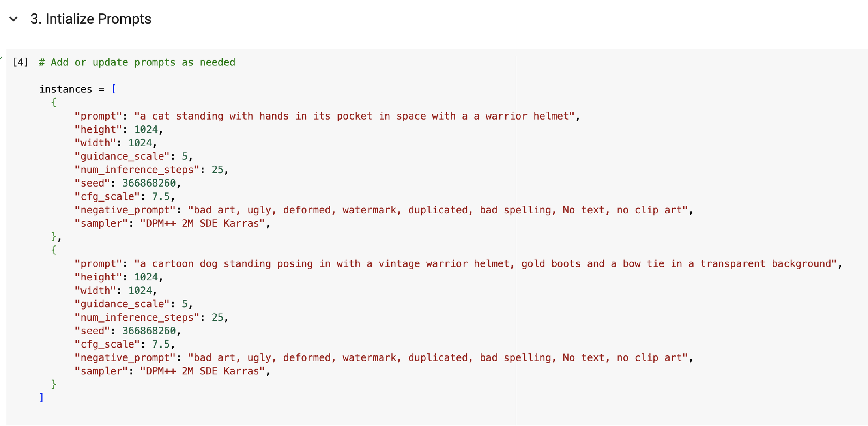Viewport: 868px width, 426px height.
Task: Click the vertical ruler line in the cell
Action: coord(516,237)
